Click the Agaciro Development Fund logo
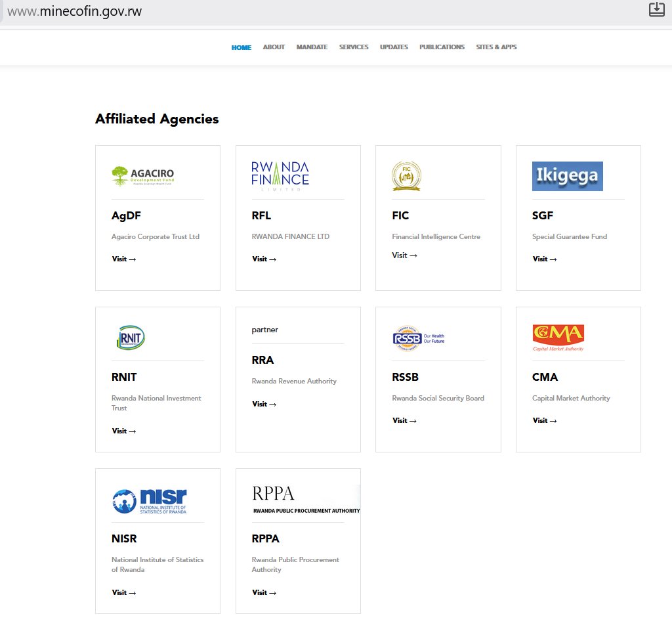 142,176
